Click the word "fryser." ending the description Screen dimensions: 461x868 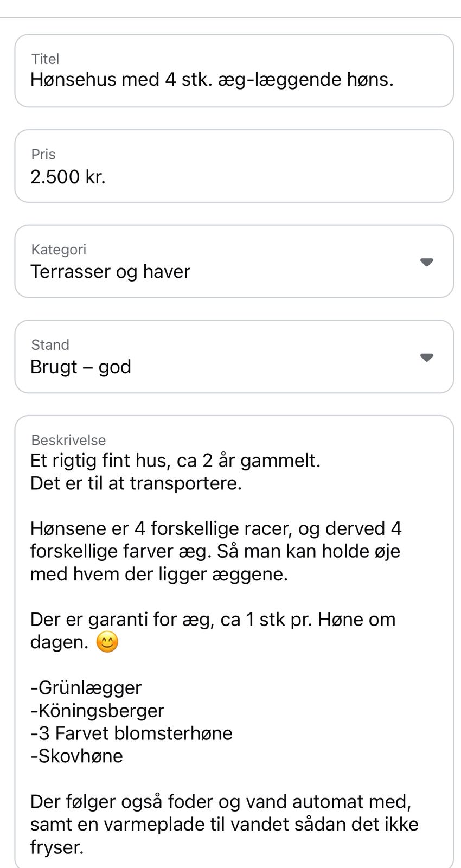pyautogui.click(x=57, y=847)
